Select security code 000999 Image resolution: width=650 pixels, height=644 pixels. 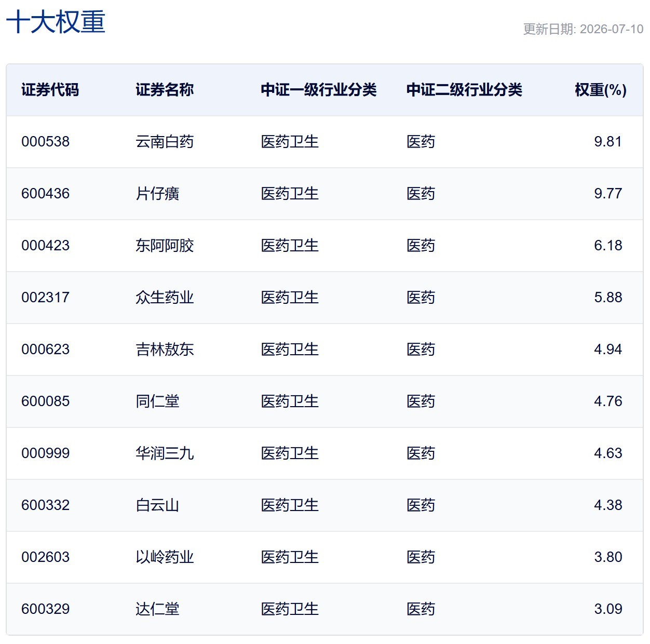(x=46, y=453)
